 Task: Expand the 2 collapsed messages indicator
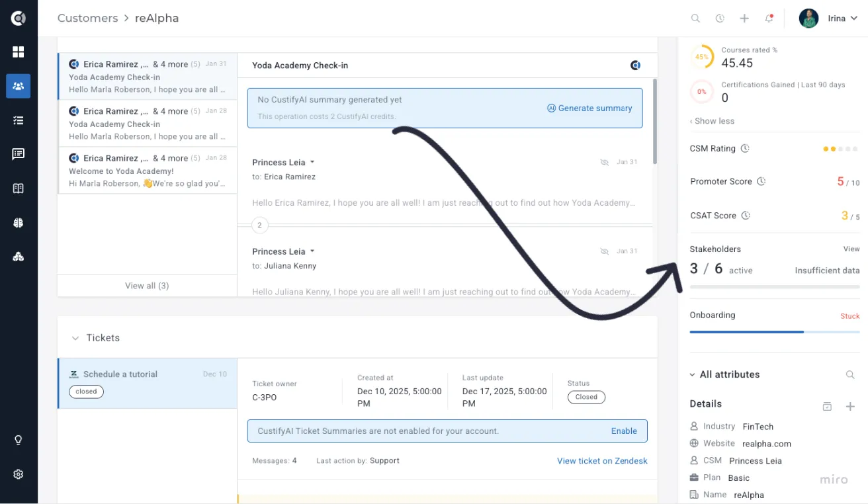tap(259, 226)
